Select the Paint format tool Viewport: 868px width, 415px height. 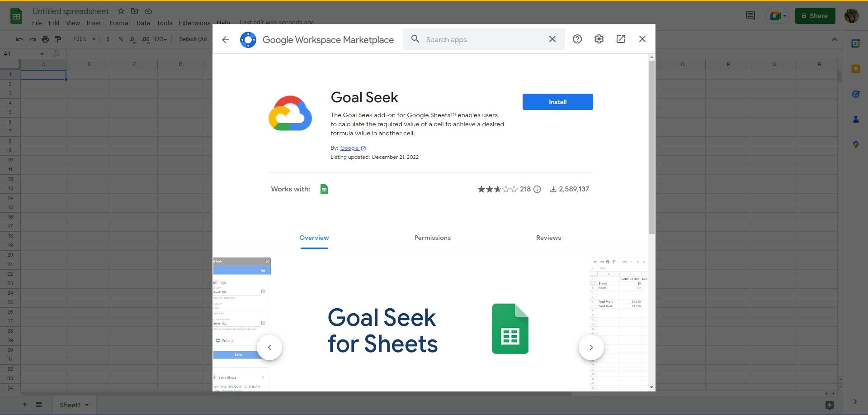(x=58, y=39)
